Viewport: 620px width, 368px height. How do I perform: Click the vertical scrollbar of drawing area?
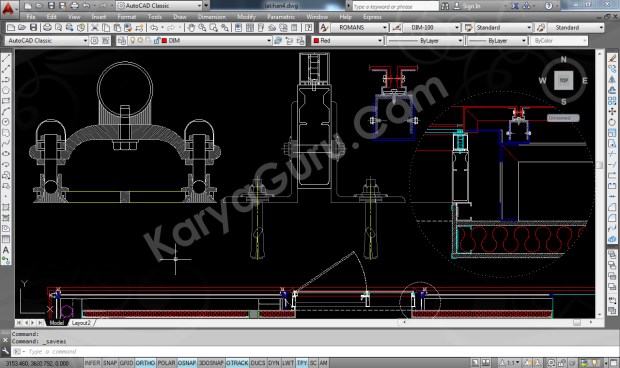[x=599, y=183]
